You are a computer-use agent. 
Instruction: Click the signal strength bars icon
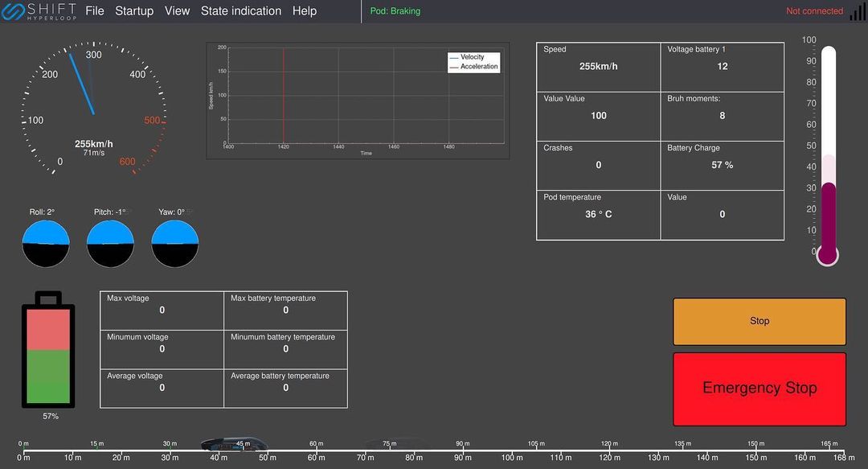[x=858, y=11]
